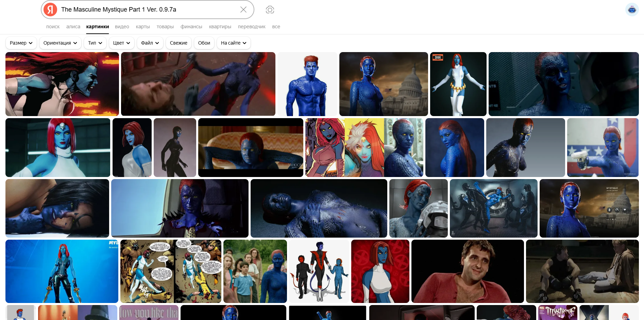Apply the Обои filter
Screen dimensions: 644x320
[x=204, y=43]
